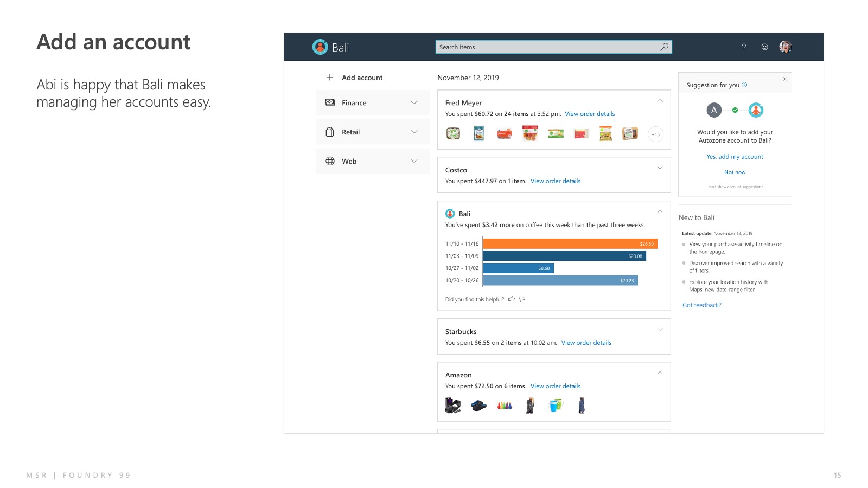Click Add account in sidebar
Image resolution: width=868 pixels, height=488 pixels.
362,78
